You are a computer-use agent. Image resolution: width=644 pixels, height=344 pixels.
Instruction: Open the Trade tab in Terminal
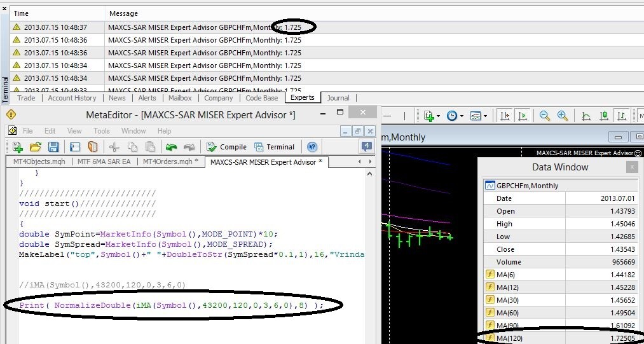tap(26, 98)
